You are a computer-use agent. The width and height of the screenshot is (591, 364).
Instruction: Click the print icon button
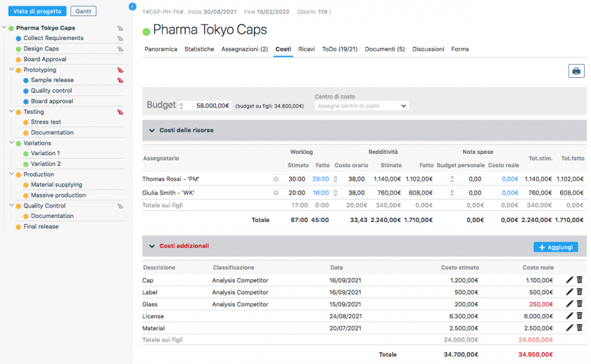576,71
